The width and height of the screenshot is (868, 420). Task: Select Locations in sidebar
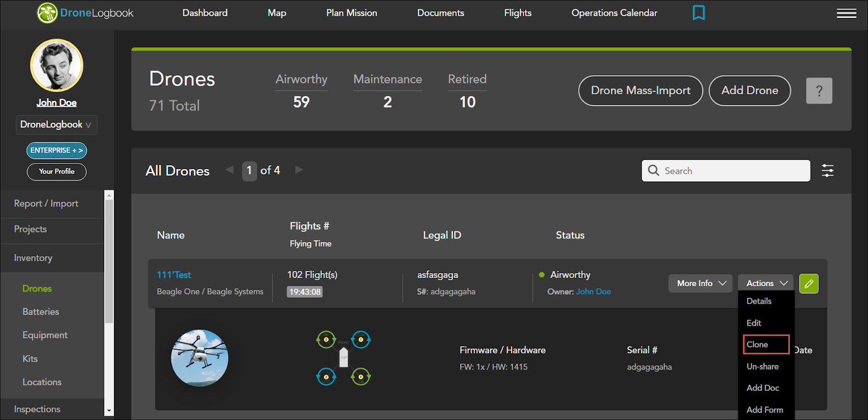(x=42, y=382)
